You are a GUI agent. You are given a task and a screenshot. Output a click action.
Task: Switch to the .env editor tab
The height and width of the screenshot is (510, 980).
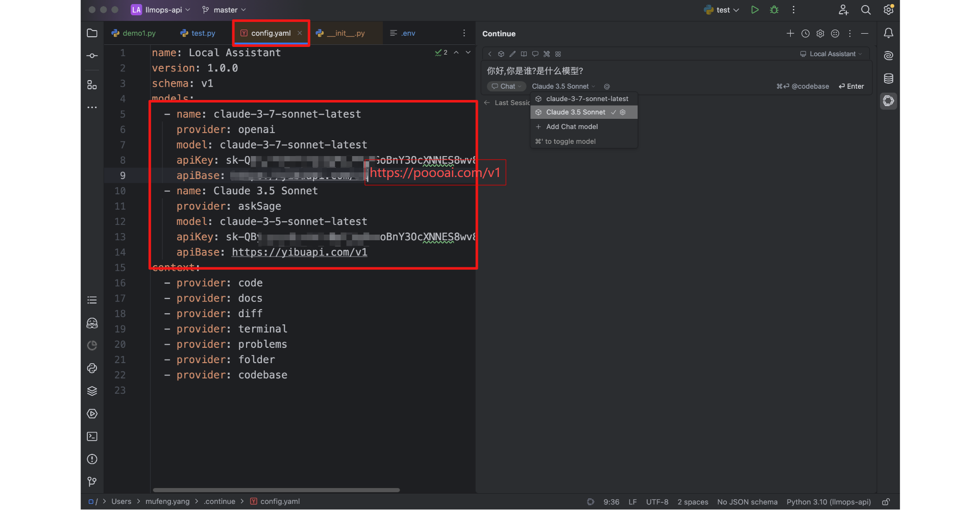tap(403, 33)
